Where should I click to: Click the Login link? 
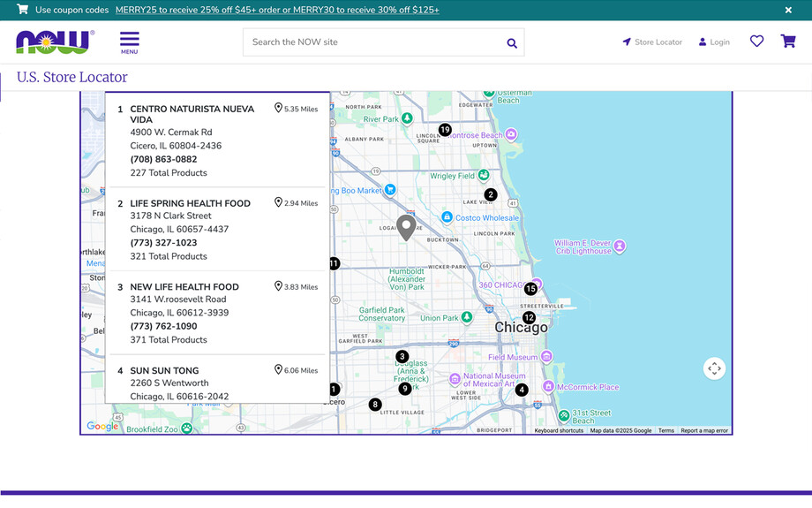[x=714, y=42]
